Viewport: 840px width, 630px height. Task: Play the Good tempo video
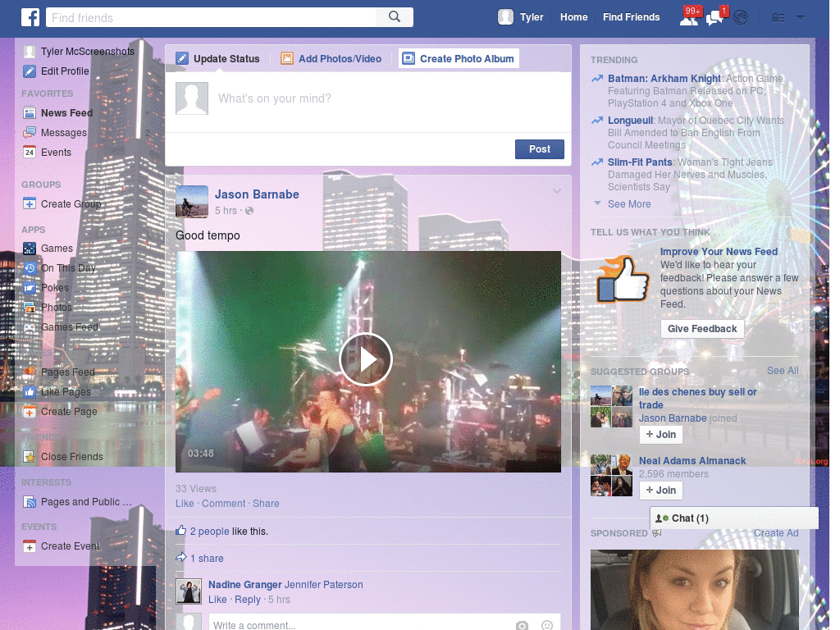pos(366,359)
